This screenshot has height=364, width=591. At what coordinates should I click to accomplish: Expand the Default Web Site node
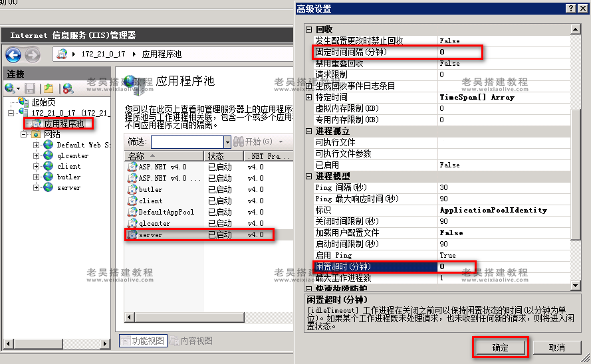point(36,145)
